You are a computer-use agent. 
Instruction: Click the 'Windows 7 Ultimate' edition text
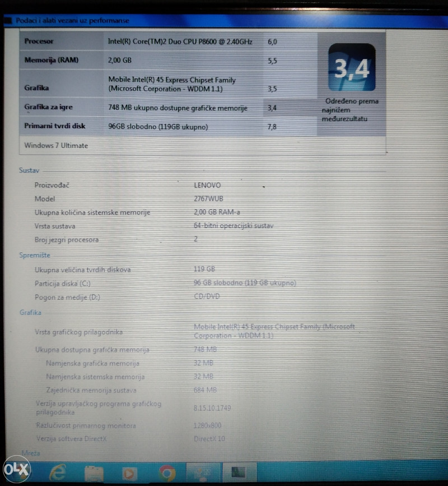point(56,145)
